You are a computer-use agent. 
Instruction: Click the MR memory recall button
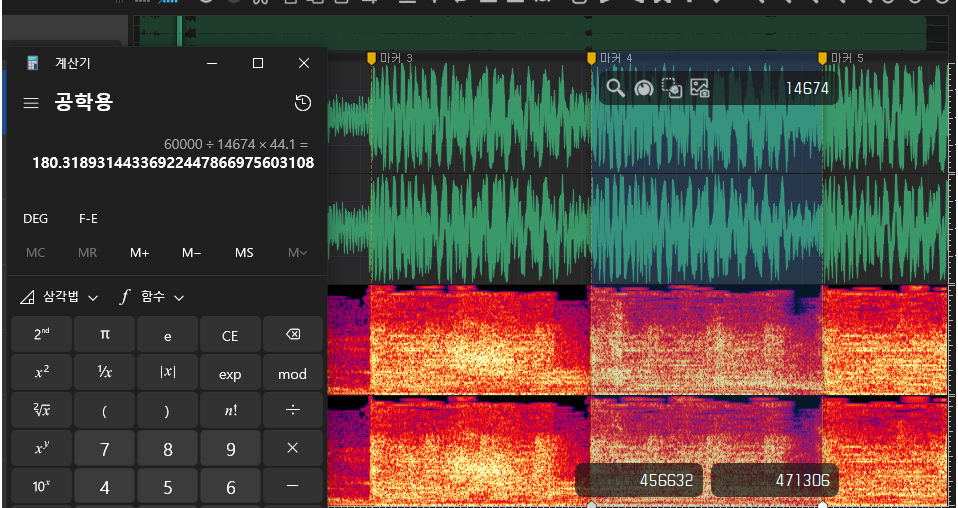[87, 252]
